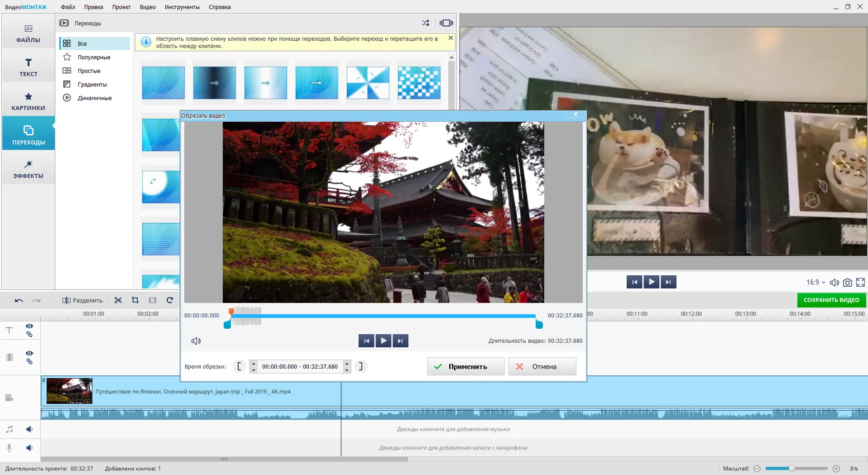Screen dimensions: 868x475
Task: Increase trim time with up stepper arrow
Action: tap(347, 363)
